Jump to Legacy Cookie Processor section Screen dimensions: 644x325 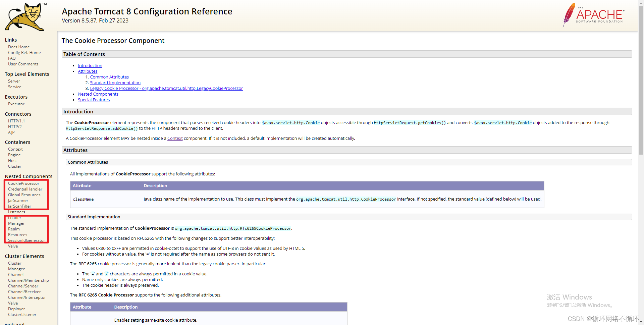click(166, 89)
